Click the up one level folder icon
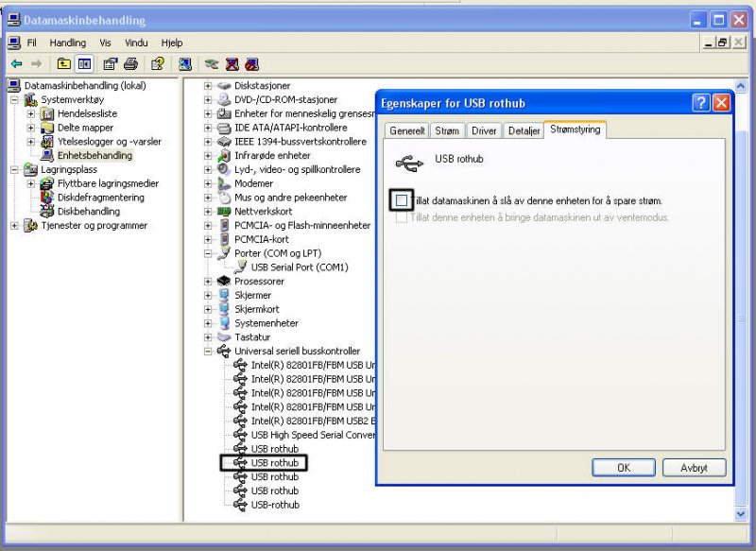The image size is (756, 551). [63, 64]
